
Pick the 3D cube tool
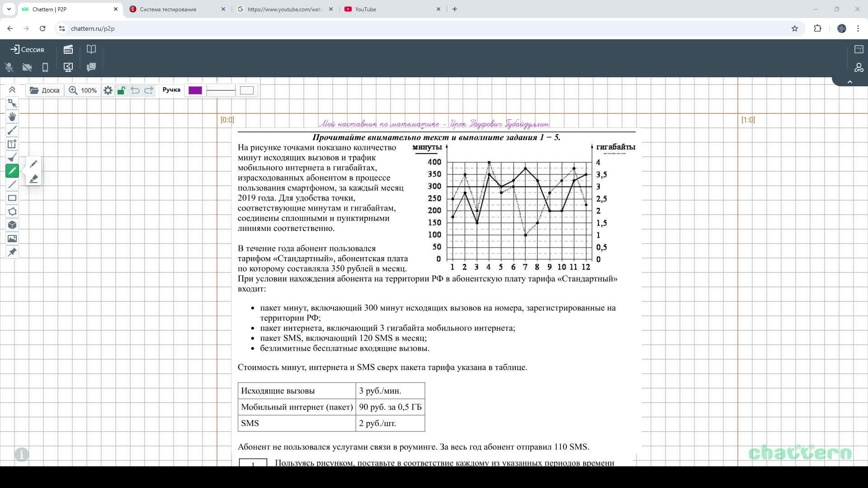(12, 225)
